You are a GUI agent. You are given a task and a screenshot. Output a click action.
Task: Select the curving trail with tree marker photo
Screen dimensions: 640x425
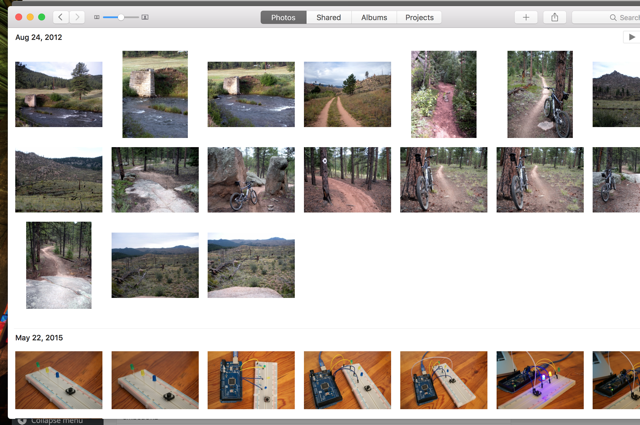pyautogui.click(x=347, y=180)
